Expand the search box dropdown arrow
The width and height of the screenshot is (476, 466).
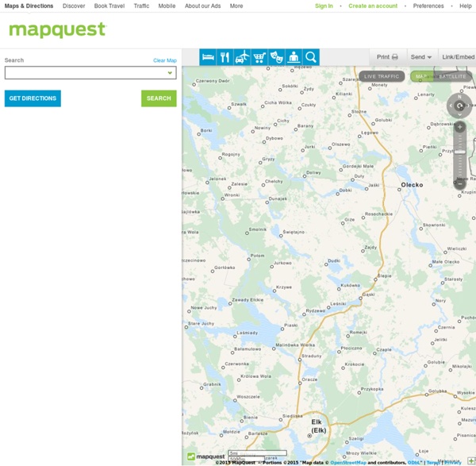pyautogui.click(x=170, y=73)
